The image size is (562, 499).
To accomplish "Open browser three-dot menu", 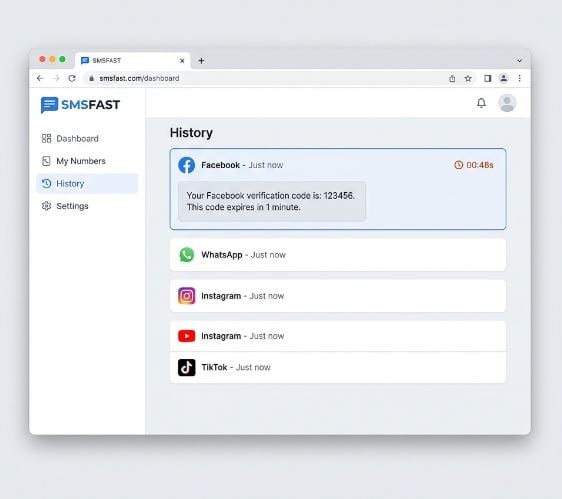I will pyautogui.click(x=519, y=78).
